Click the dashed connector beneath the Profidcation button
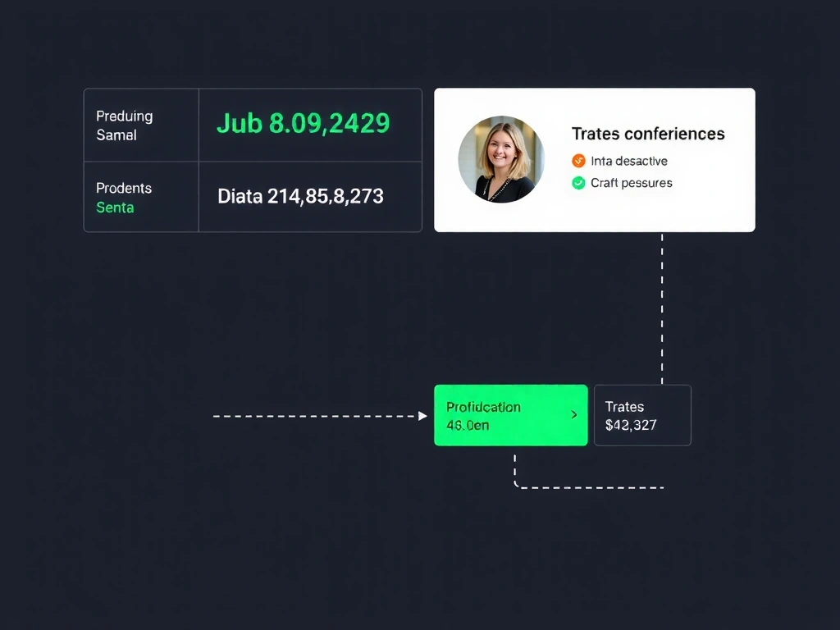This screenshot has width=840, height=630. pos(574,487)
